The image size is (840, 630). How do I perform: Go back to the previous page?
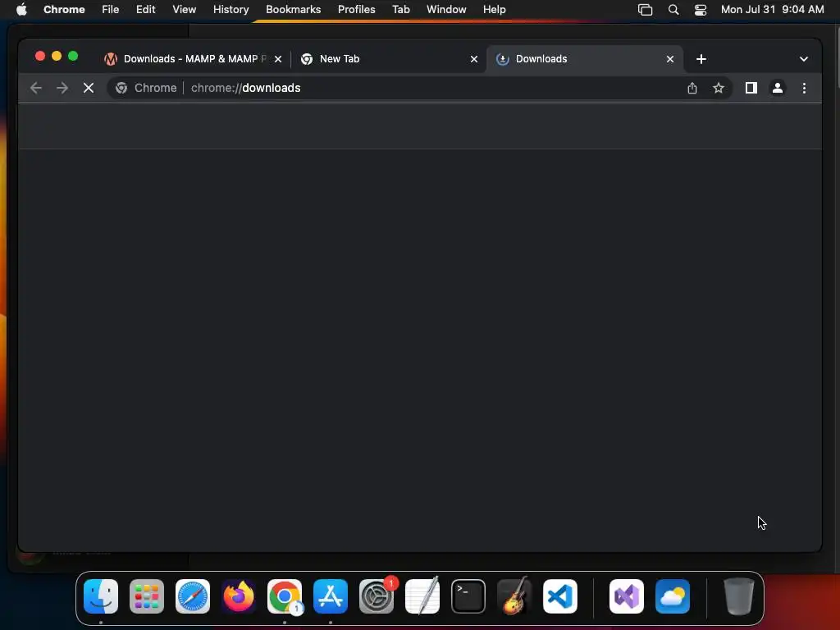36,88
